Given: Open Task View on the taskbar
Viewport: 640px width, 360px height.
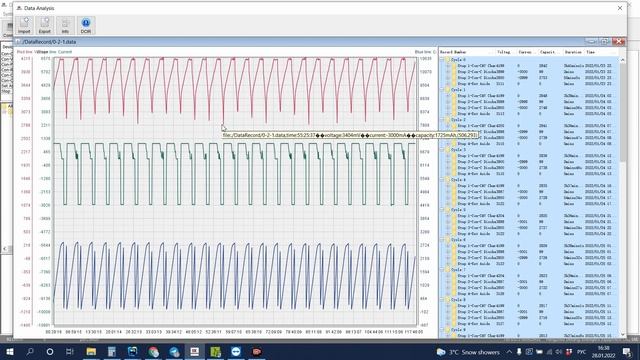Looking at the screenshot, I should pyautogui.click(x=70, y=351).
